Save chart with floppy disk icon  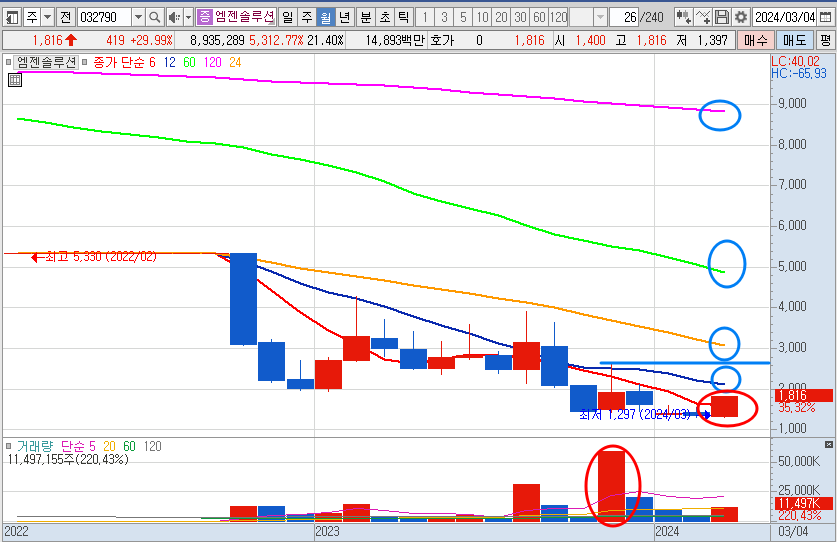(722, 18)
